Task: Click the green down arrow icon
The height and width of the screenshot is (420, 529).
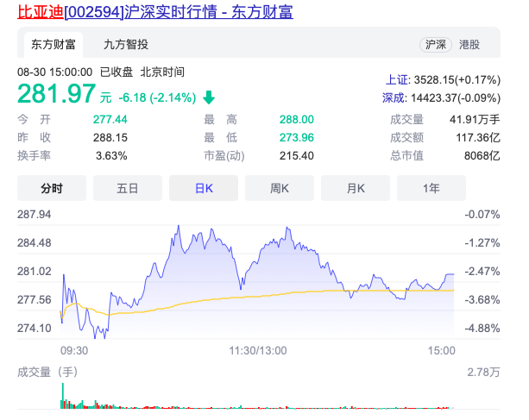Action: point(209,97)
